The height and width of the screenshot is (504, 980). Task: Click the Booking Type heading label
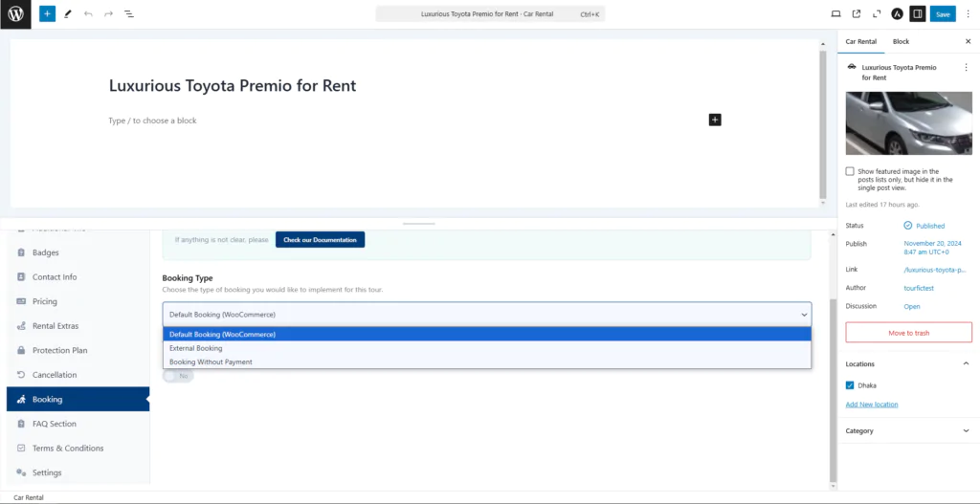tap(188, 278)
